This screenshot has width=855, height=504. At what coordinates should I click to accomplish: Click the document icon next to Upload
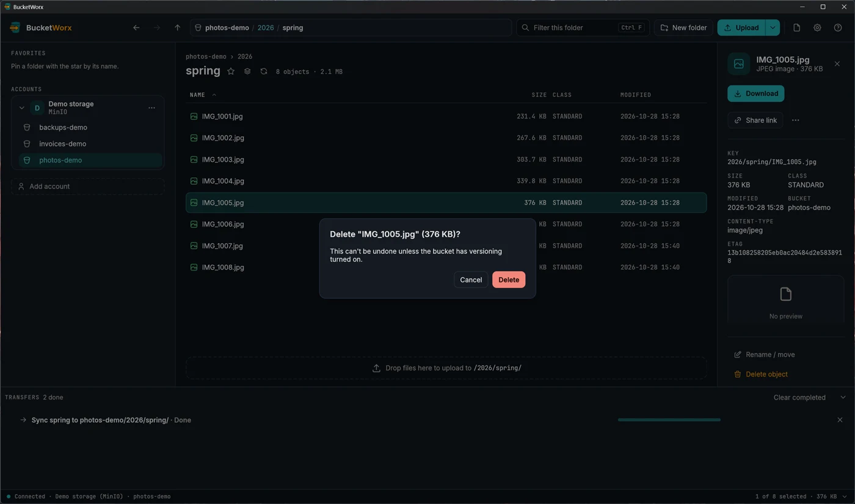coord(796,27)
